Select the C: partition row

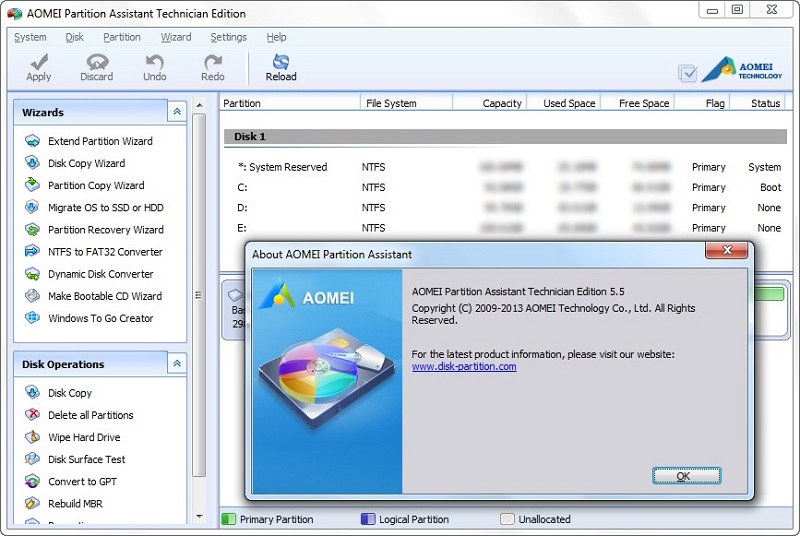505,187
